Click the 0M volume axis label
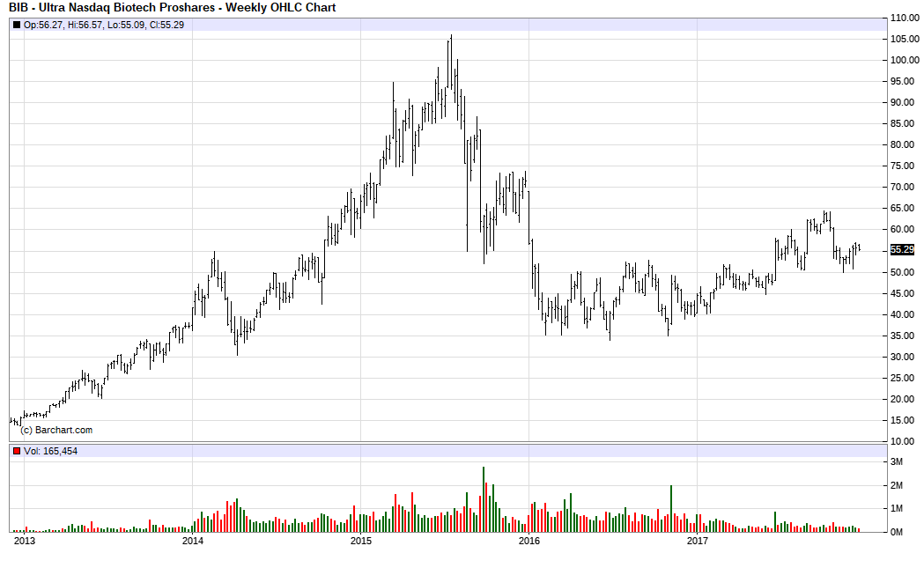 click(x=897, y=532)
